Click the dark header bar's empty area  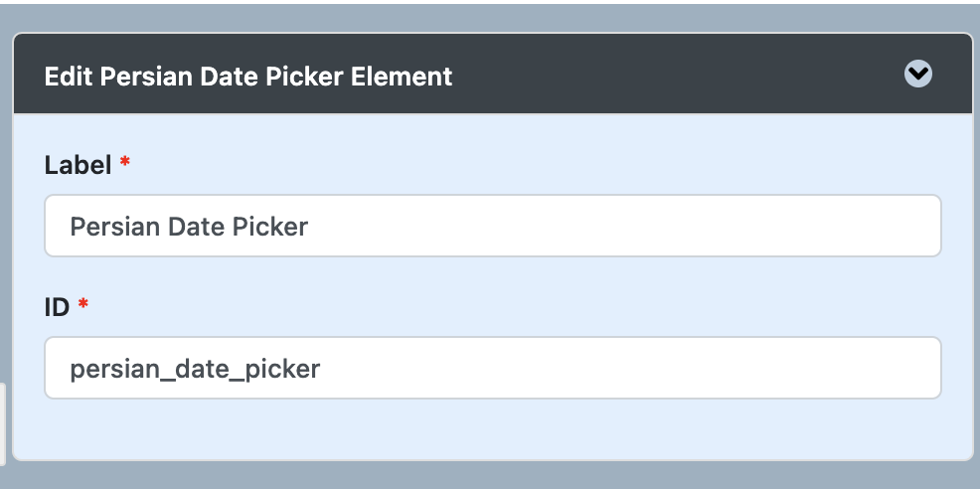pos(676,76)
